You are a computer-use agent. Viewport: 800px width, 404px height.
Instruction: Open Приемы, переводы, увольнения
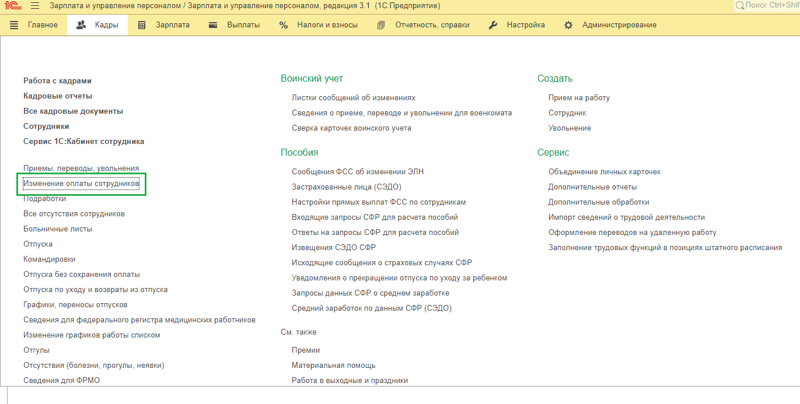pos(81,168)
